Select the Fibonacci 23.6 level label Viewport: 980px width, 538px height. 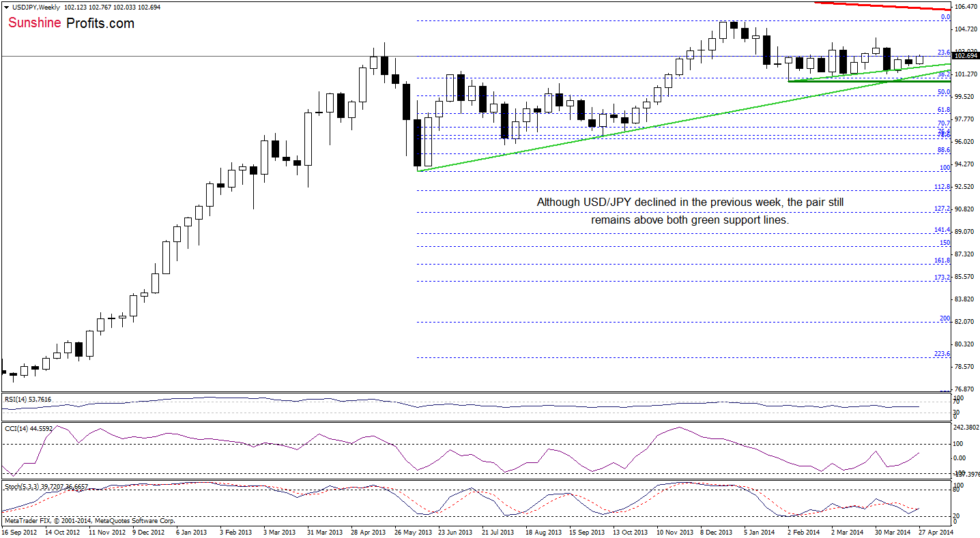click(x=945, y=53)
